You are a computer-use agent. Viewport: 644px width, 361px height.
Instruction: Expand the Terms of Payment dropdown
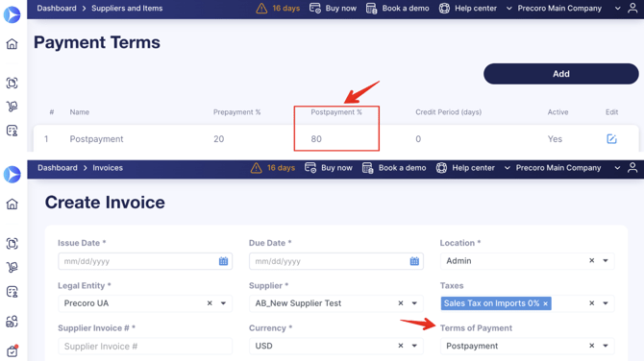pyautogui.click(x=606, y=346)
